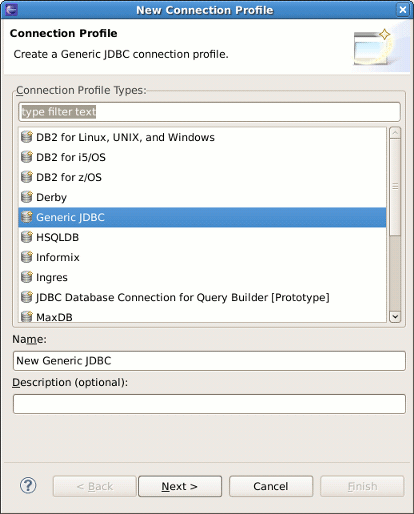Focus the type filter text field
Screen dimensions: 414x514
(x=209, y=112)
